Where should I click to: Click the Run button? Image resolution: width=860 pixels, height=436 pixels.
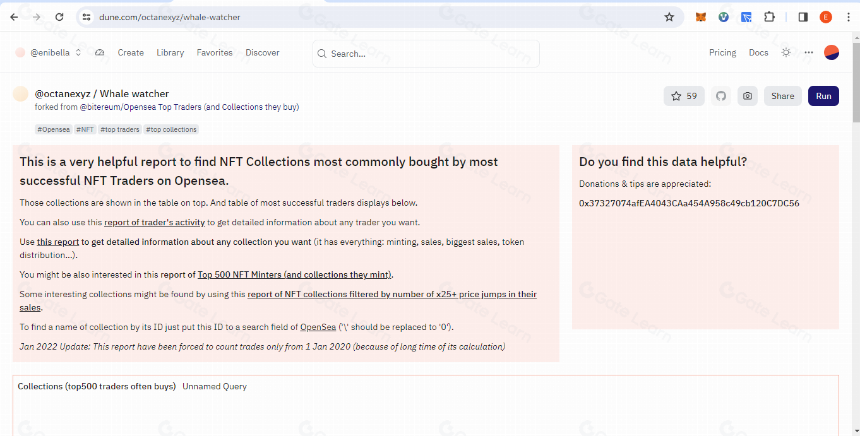tap(823, 96)
